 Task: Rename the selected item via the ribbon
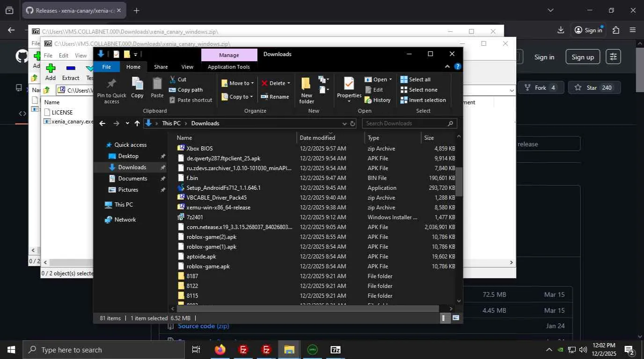click(275, 97)
